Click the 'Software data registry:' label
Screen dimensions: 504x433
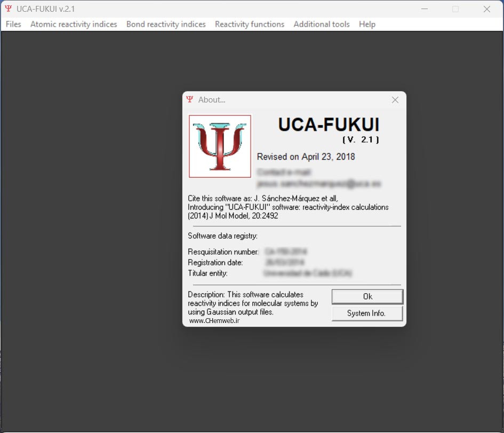click(x=222, y=236)
